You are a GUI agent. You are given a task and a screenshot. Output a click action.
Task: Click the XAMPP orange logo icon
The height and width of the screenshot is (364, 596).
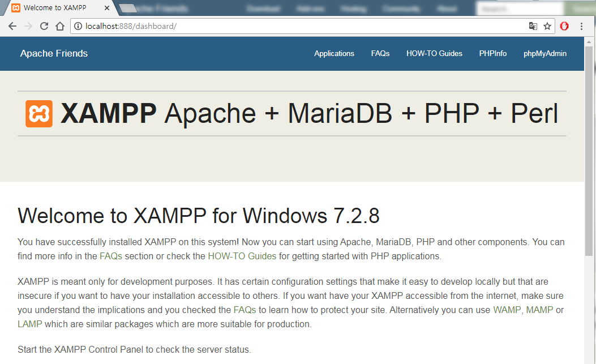[x=38, y=114]
